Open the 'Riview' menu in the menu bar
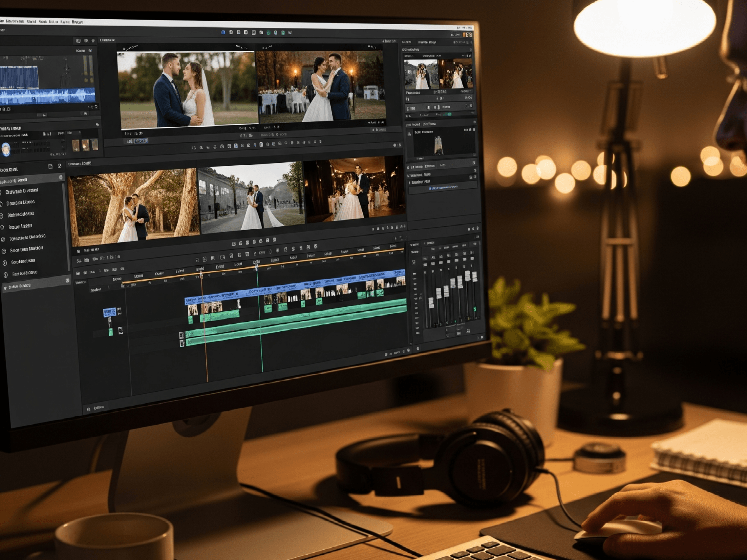Image resolution: width=747 pixels, height=560 pixels. pyautogui.click(x=77, y=22)
